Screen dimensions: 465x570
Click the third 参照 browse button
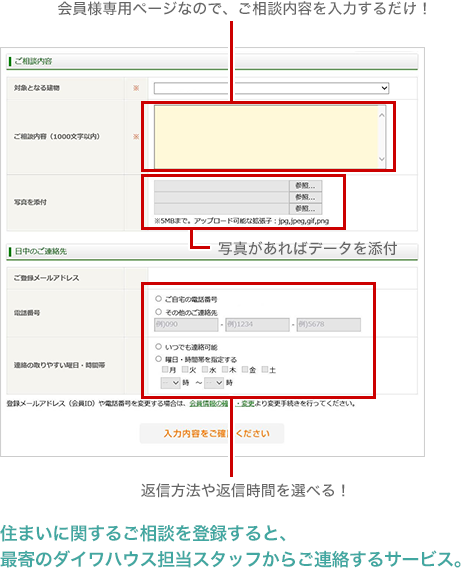click(x=305, y=209)
